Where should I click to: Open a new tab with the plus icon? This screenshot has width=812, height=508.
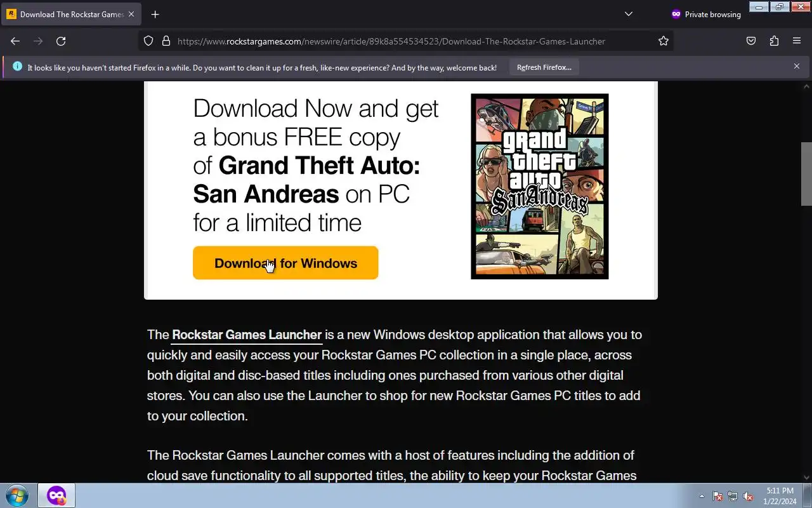click(155, 14)
